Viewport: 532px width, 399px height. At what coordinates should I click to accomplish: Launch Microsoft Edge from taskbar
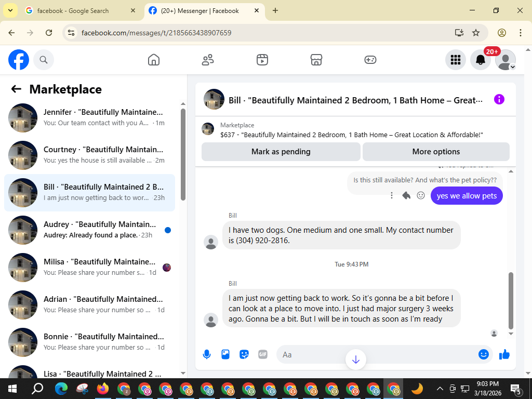point(61,389)
